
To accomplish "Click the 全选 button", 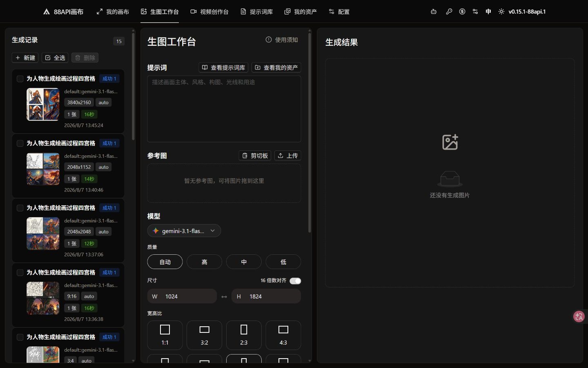I will tap(55, 58).
